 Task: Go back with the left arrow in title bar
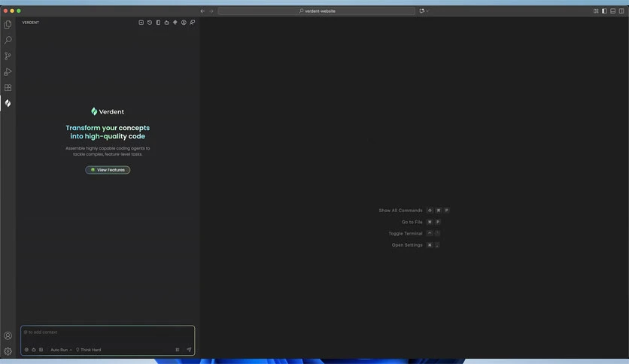click(x=202, y=11)
